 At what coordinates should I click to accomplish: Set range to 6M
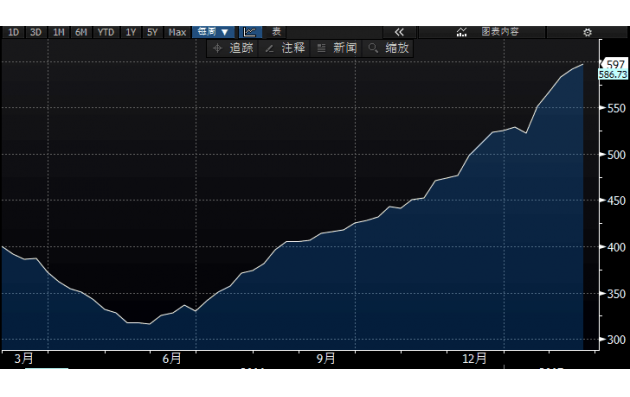click(x=81, y=32)
